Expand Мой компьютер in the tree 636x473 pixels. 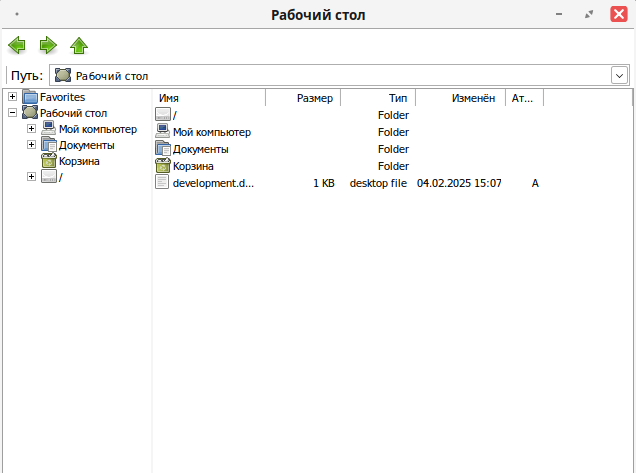click(x=31, y=129)
